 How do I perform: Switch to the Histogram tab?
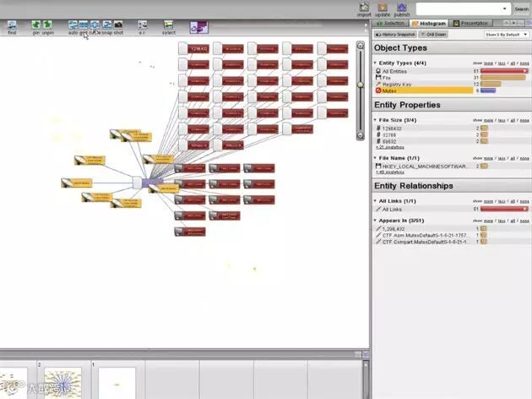[429, 23]
